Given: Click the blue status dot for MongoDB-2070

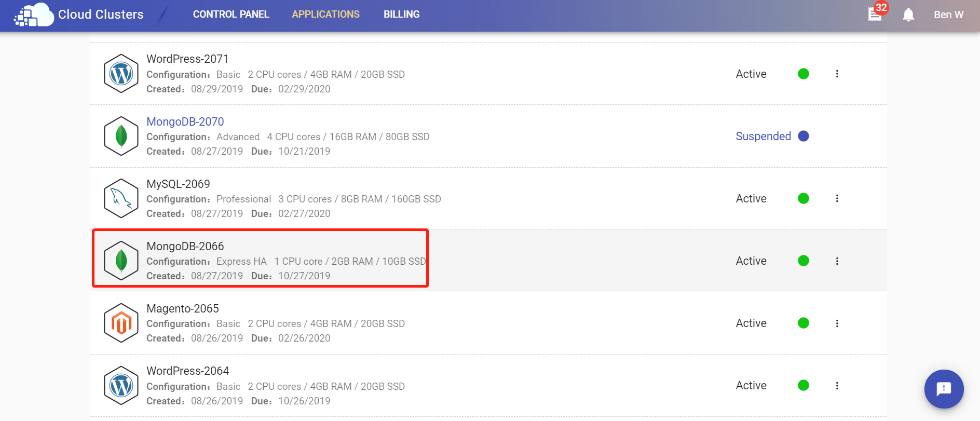Looking at the screenshot, I should (x=804, y=136).
